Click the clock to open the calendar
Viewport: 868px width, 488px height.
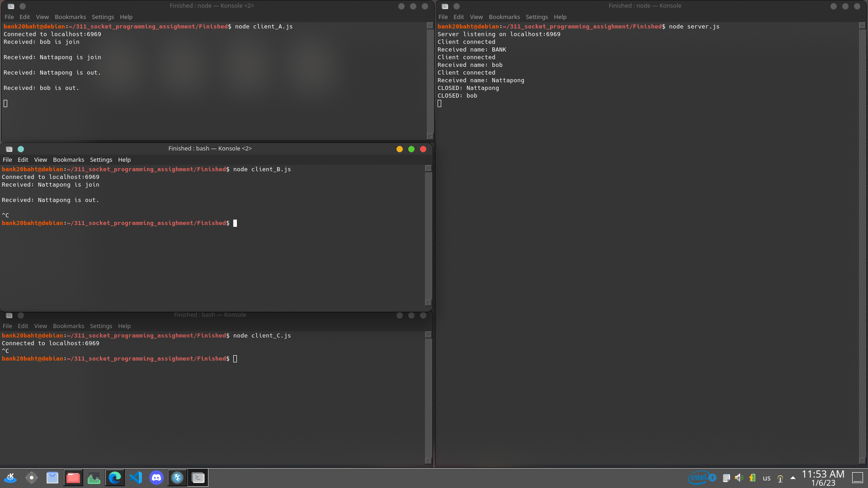click(823, 478)
